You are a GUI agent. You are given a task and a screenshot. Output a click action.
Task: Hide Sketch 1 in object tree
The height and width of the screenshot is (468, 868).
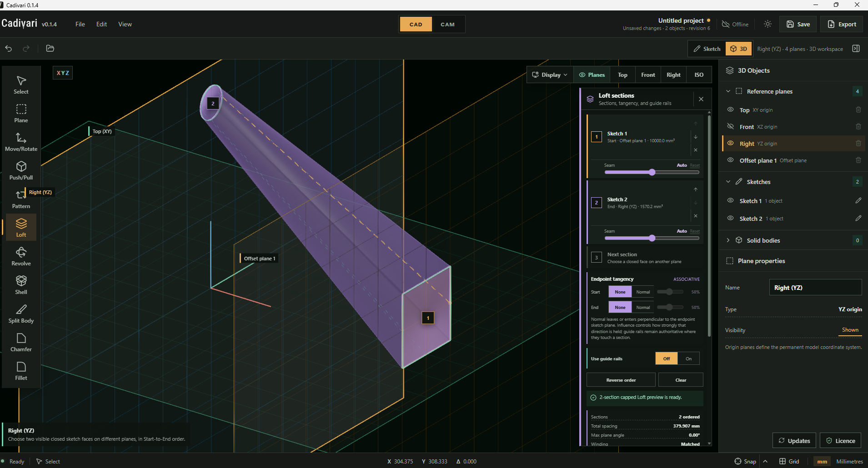click(730, 200)
